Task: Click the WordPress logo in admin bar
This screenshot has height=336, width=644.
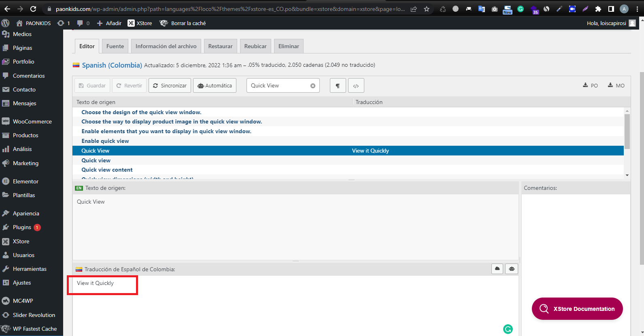Action: tap(5, 23)
